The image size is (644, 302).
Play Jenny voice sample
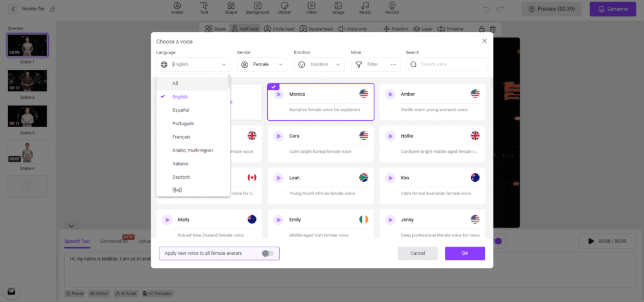click(390, 220)
